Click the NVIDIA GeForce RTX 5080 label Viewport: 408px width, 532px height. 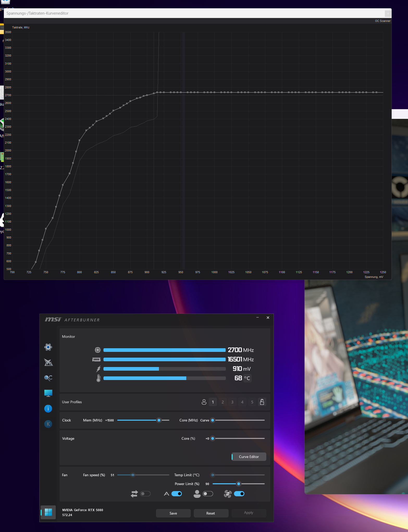(83, 510)
